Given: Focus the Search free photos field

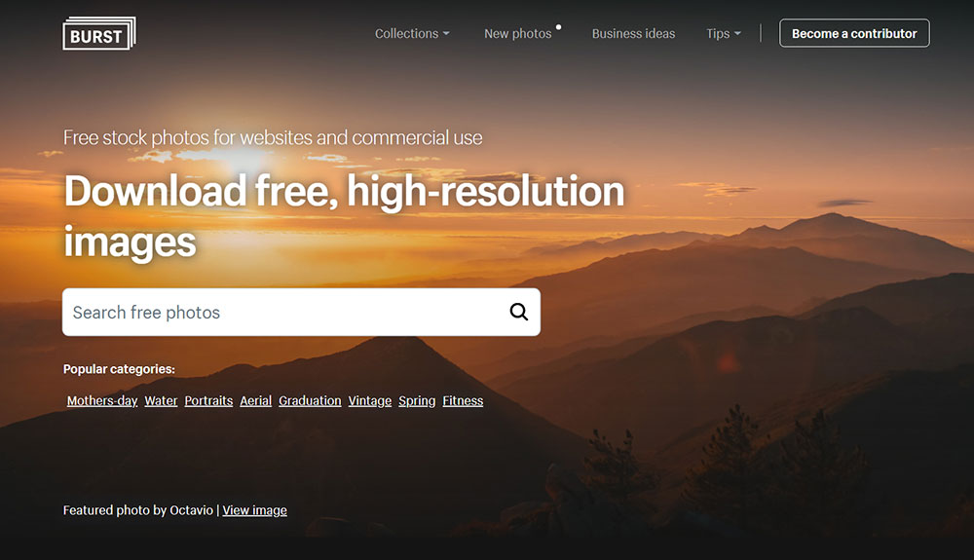Looking at the screenshot, I should [282, 312].
